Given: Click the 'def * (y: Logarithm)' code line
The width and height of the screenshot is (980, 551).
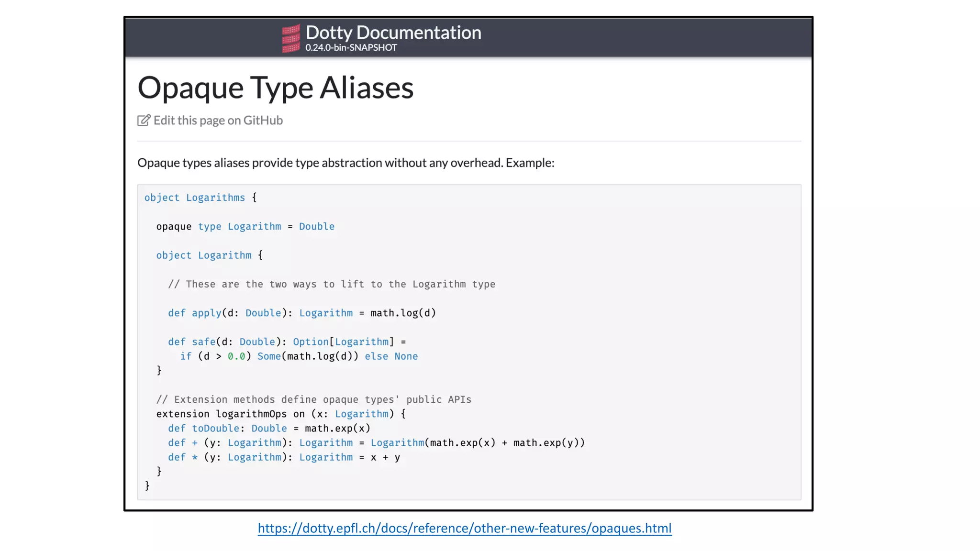Looking at the screenshot, I should click(284, 457).
